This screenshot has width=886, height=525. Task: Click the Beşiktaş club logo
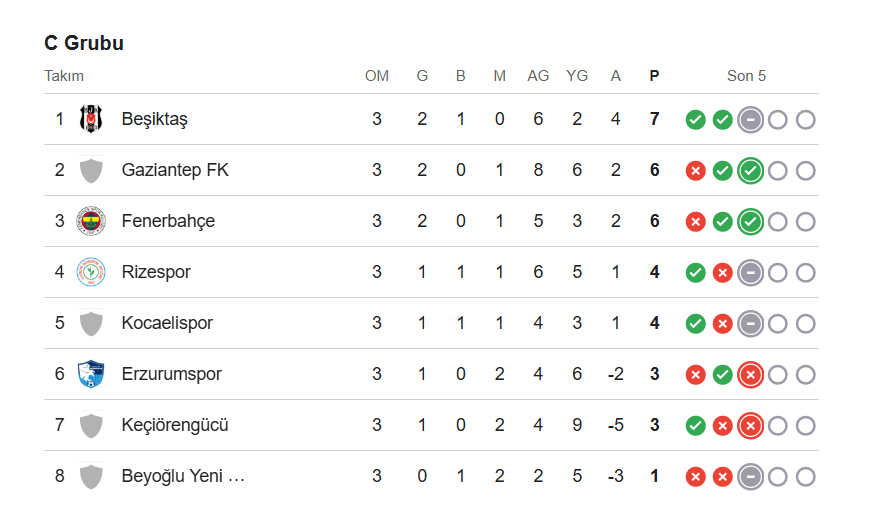pyautogui.click(x=91, y=119)
